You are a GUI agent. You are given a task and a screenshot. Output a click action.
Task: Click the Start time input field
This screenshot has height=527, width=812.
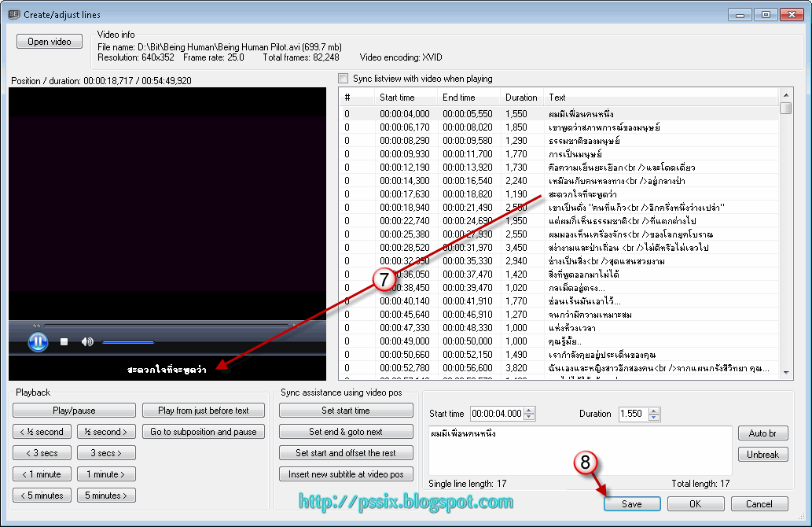497,414
